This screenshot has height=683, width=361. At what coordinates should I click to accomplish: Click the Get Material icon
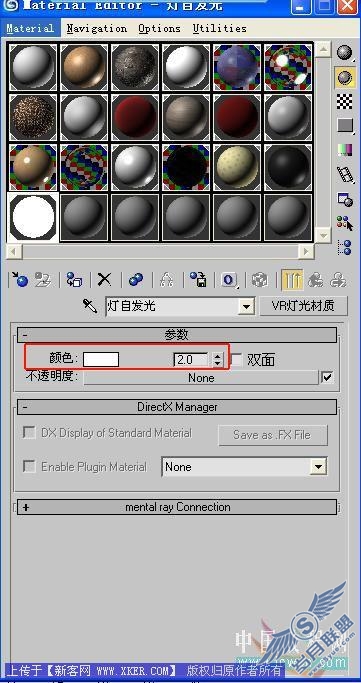point(19,279)
